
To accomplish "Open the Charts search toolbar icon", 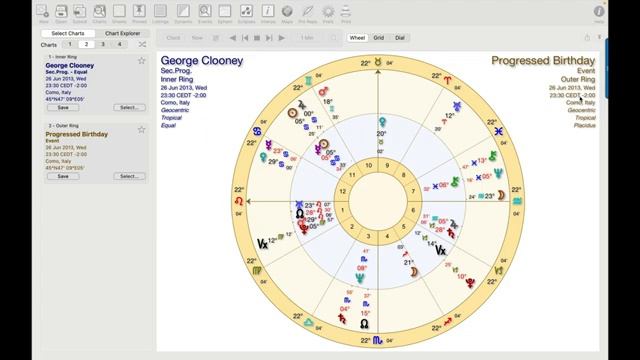I will coord(99,12).
